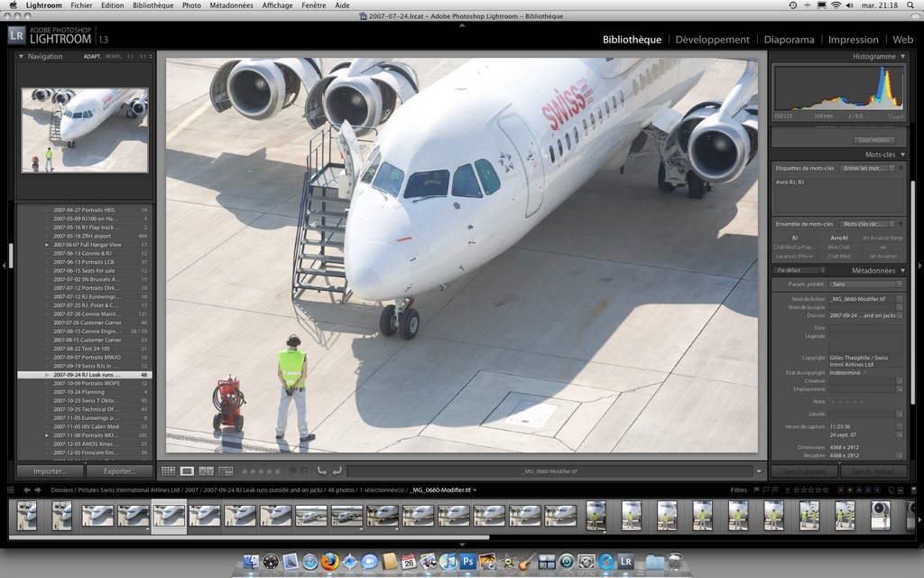Open toolbar options dropdown arrow
924x578 pixels.
759,471
